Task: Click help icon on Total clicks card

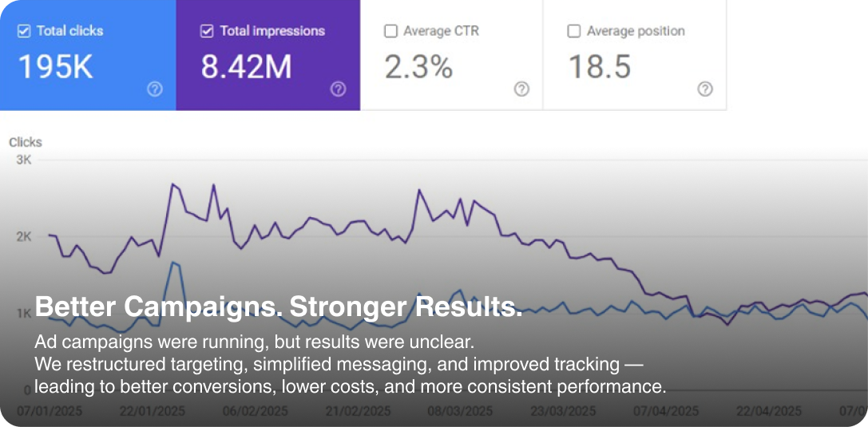Action: coord(155,89)
